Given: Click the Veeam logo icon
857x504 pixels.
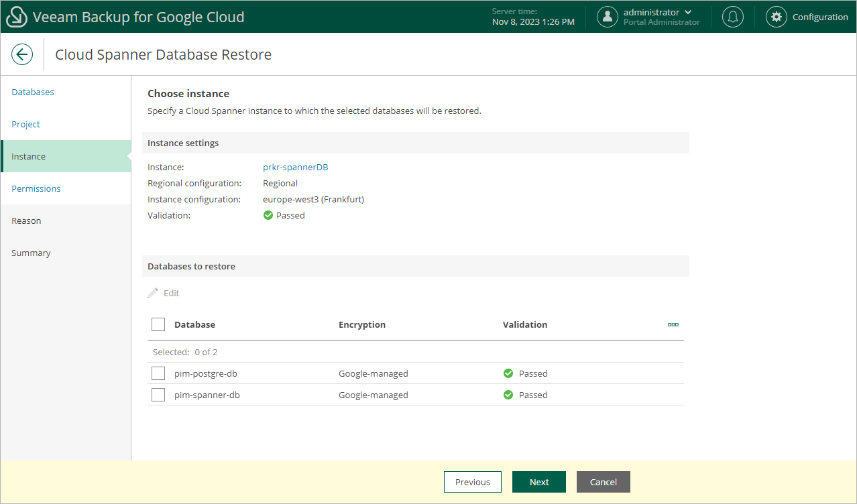Looking at the screenshot, I should (16, 17).
